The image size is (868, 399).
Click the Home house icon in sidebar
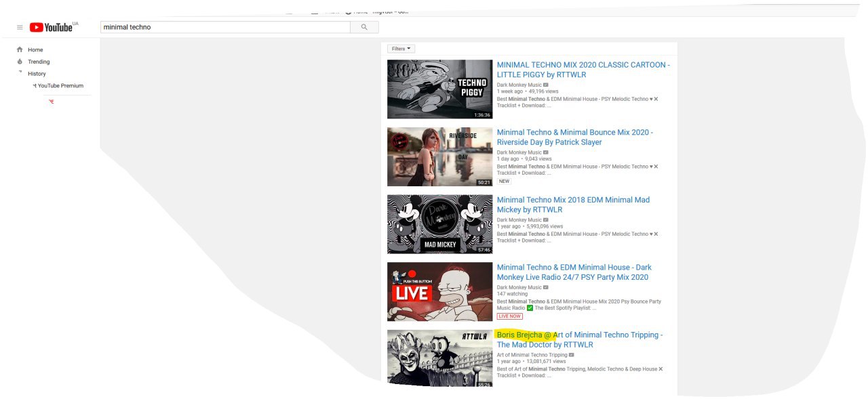pyautogui.click(x=20, y=49)
